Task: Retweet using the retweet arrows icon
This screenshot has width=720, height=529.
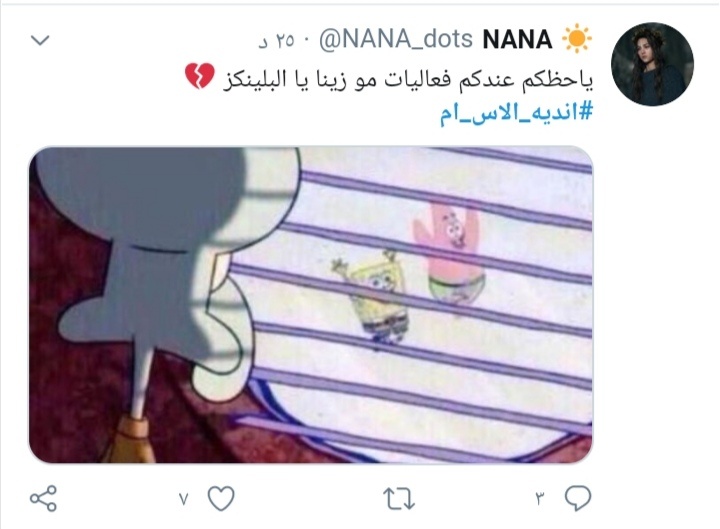Action: 399,499
